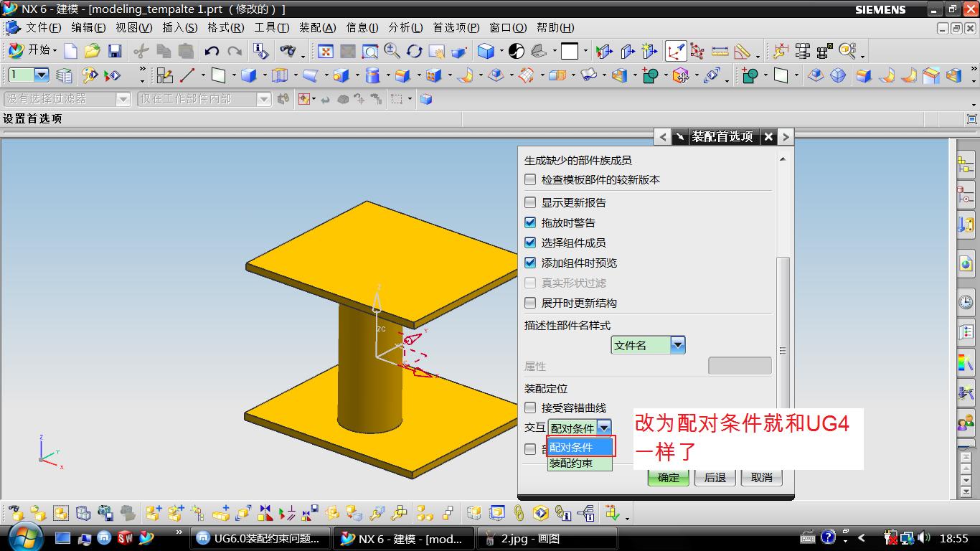Click the scissors Cut icon
980x551 pixels.
141,51
